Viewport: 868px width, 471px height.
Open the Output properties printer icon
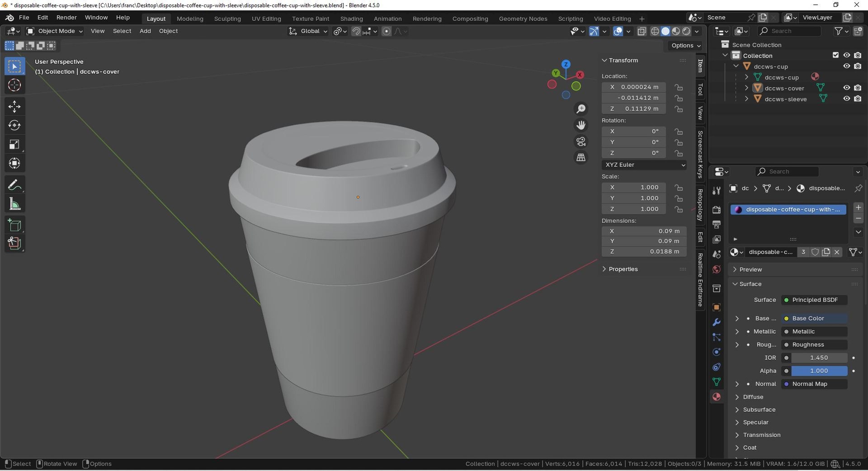(717, 224)
